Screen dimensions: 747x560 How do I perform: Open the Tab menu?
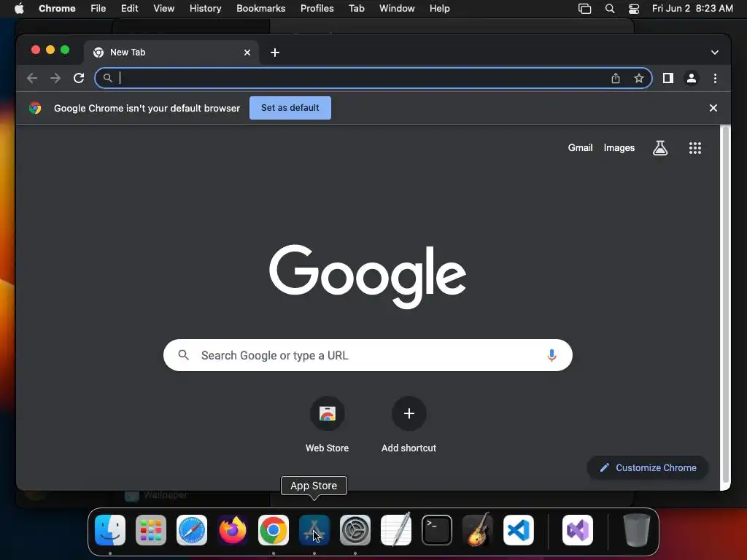pyautogui.click(x=356, y=8)
